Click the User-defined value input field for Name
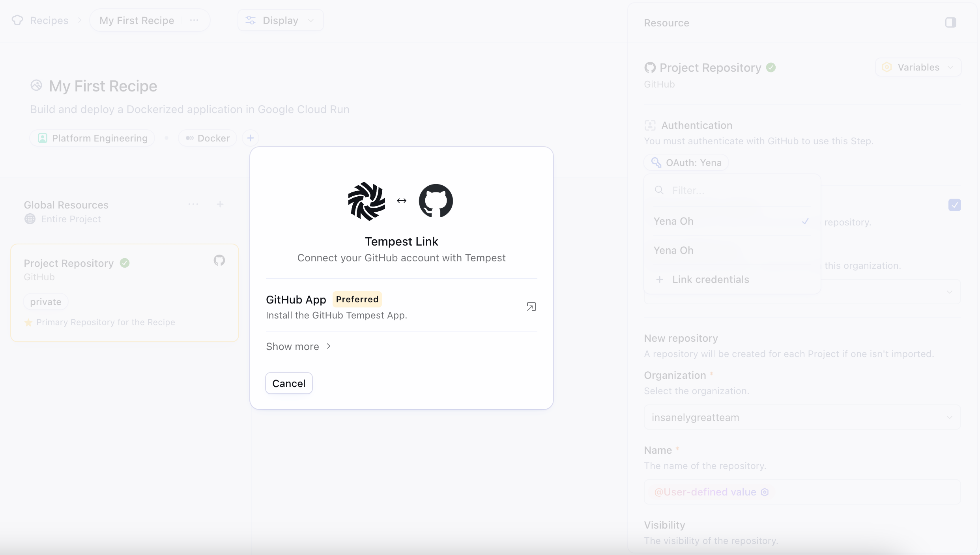Image resolution: width=980 pixels, height=555 pixels. coord(801,492)
